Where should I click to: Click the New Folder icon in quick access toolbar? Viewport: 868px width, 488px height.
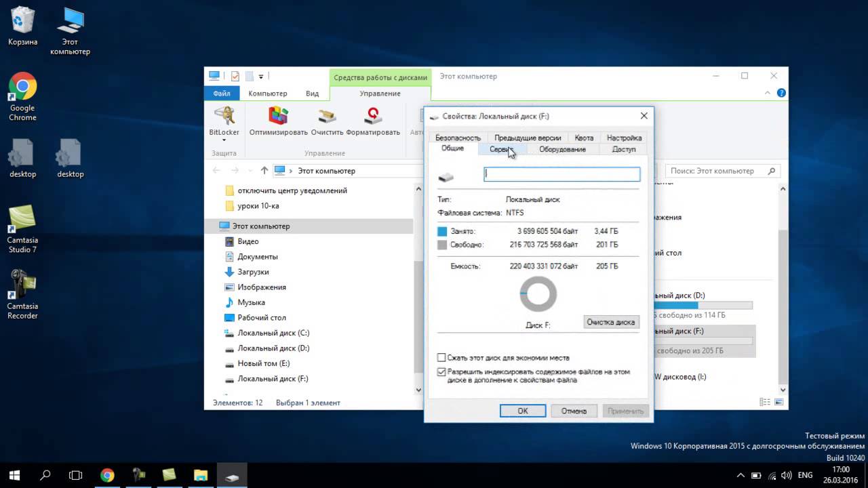click(249, 76)
